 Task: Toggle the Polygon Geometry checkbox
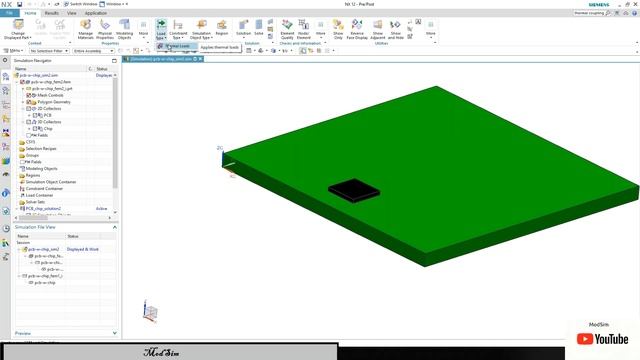point(29,102)
